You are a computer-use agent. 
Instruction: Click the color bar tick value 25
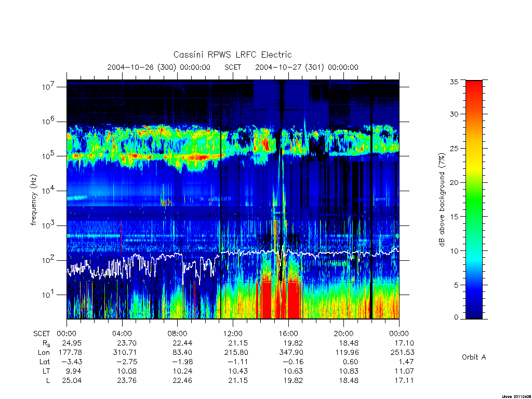pos(454,148)
